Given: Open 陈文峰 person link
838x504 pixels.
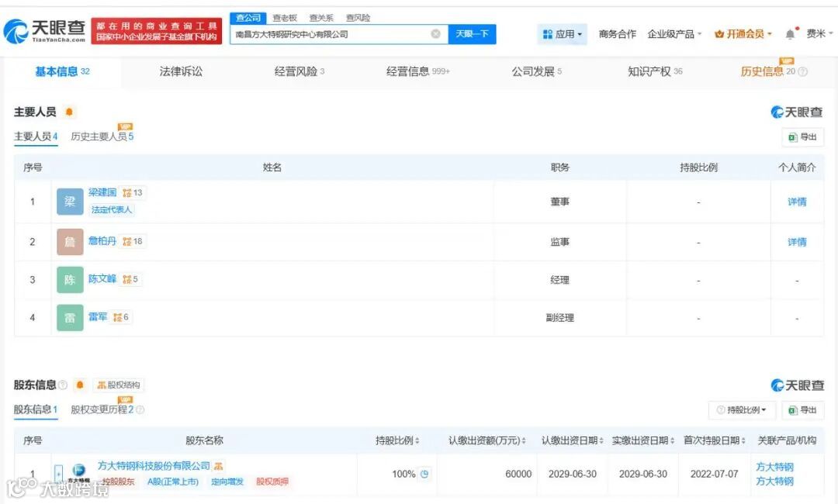Looking at the screenshot, I should (x=102, y=278).
